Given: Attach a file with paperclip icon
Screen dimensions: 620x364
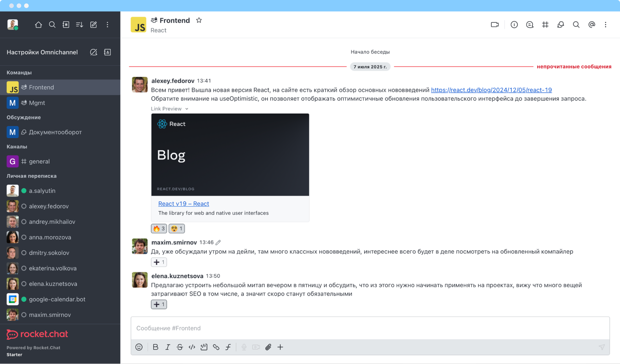Looking at the screenshot, I should pos(268,347).
